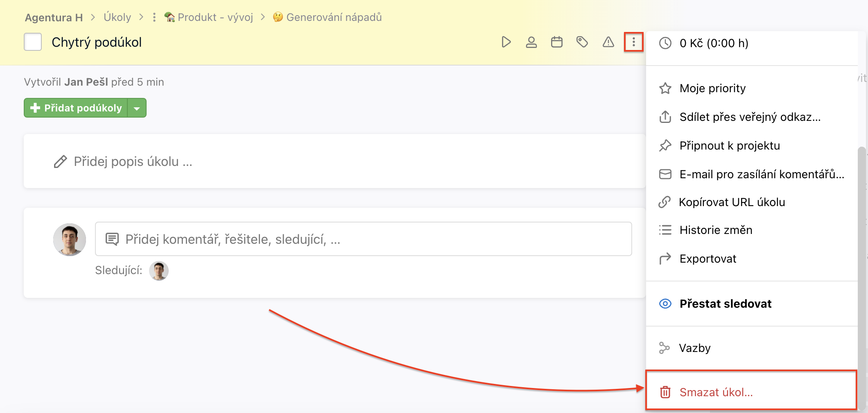Click the star icon for Moje priority

tap(665, 88)
